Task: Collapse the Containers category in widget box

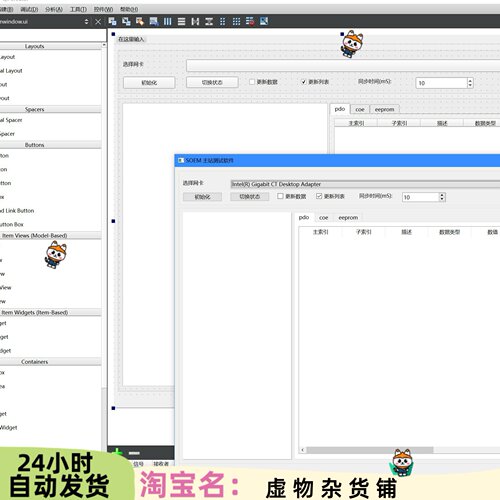Action: 51,362
